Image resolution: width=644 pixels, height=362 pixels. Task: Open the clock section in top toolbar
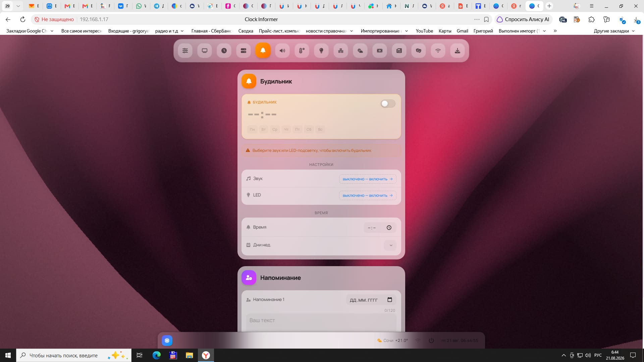(224, 51)
